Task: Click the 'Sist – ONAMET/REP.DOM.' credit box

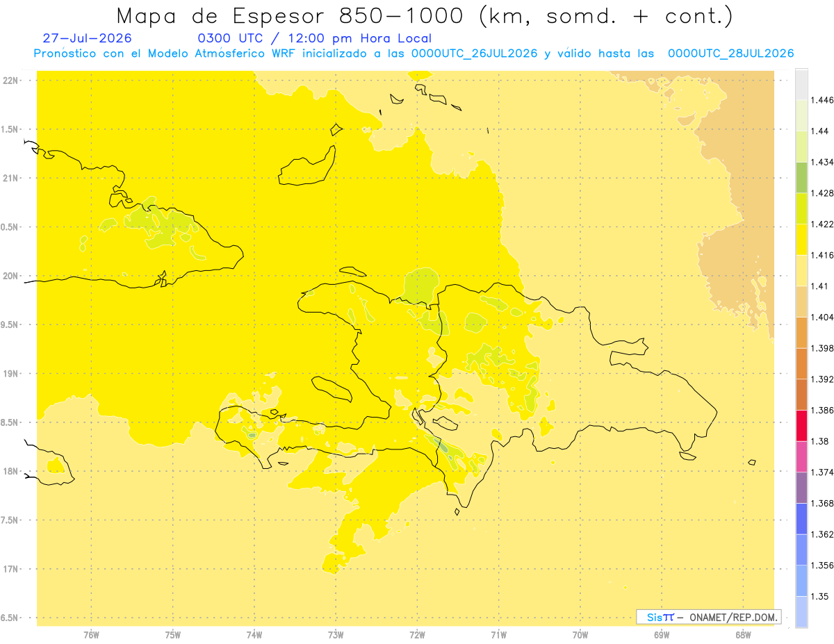Action: coord(709,617)
